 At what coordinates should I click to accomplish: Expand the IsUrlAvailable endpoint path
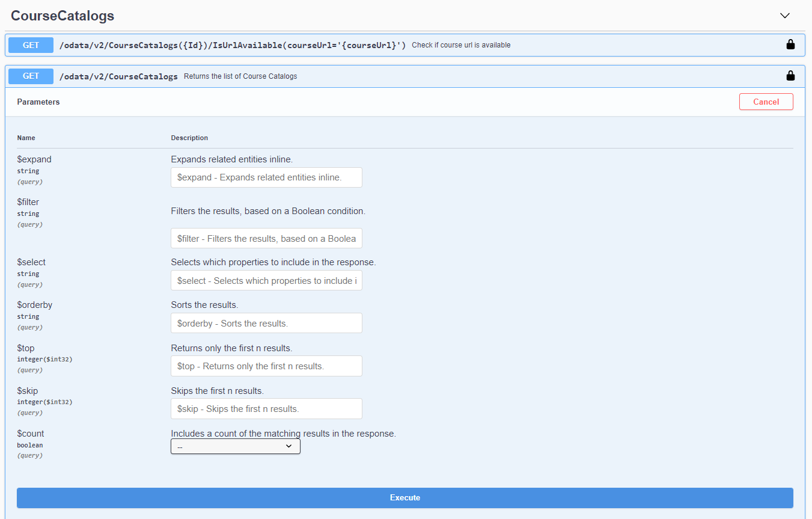[232, 45]
